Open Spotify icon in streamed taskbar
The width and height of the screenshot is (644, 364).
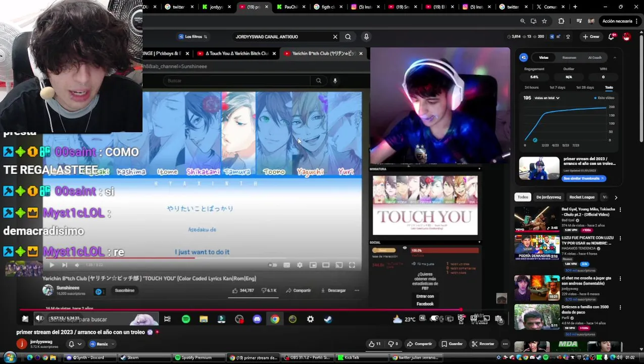[186, 319]
